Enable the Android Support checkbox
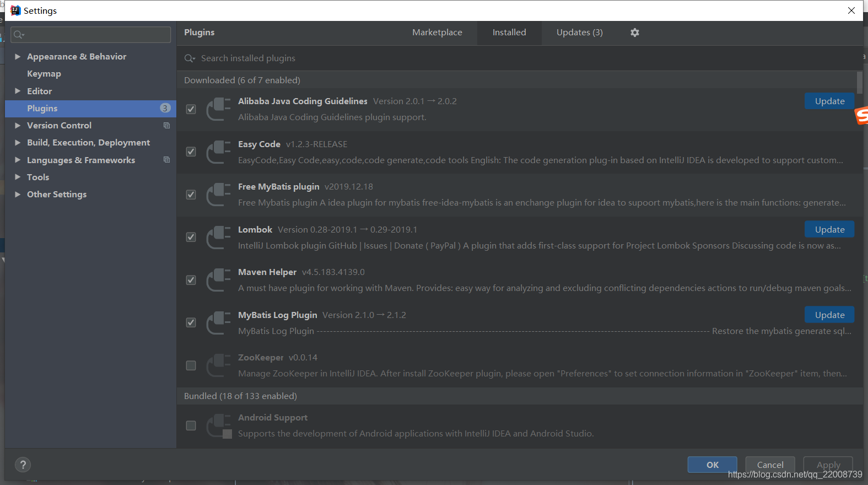The image size is (868, 485). pyautogui.click(x=191, y=425)
